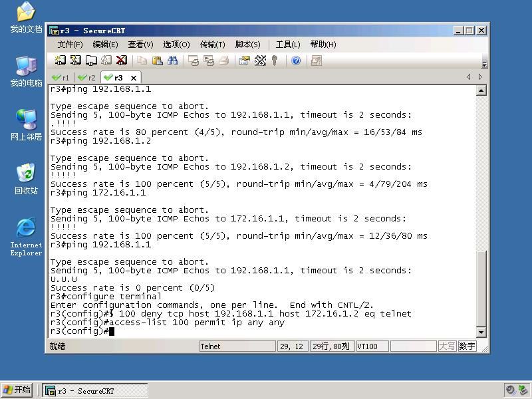This screenshot has height=399, width=532.
Task: Minimize the SecureCRT window
Action: tap(458, 31)
